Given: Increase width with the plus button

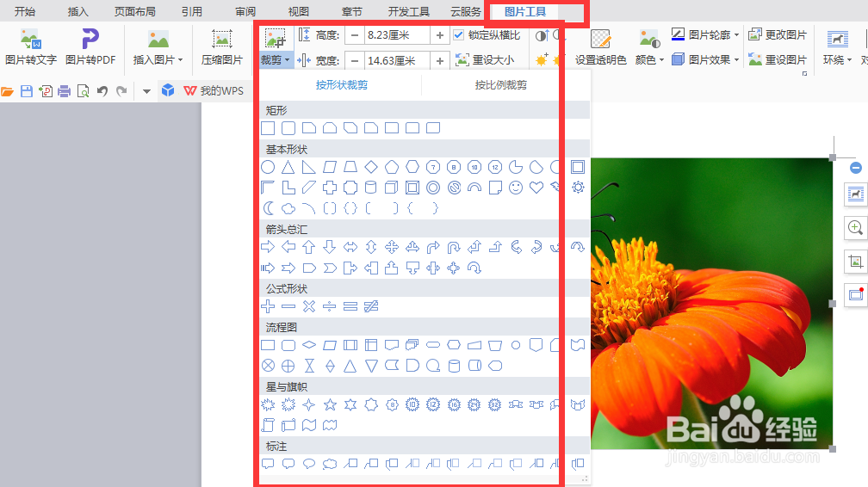Looking at the screenshot, I should point(439,60).
